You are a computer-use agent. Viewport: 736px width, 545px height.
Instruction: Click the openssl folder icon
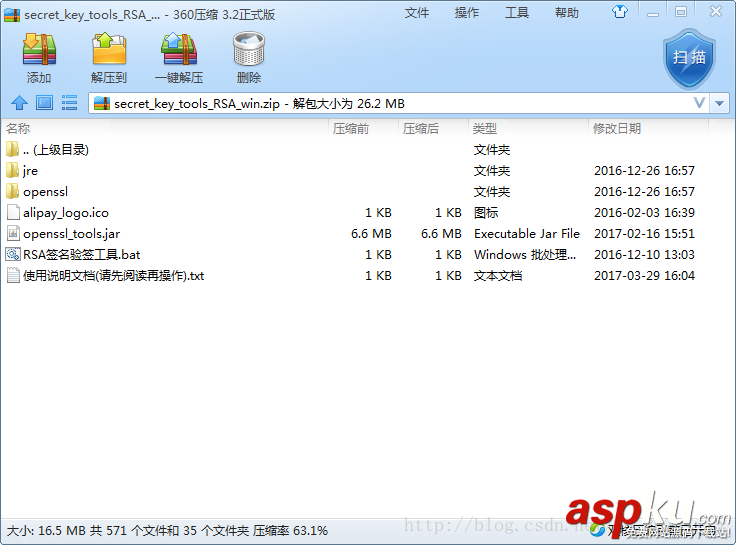[x=13, y=192]
